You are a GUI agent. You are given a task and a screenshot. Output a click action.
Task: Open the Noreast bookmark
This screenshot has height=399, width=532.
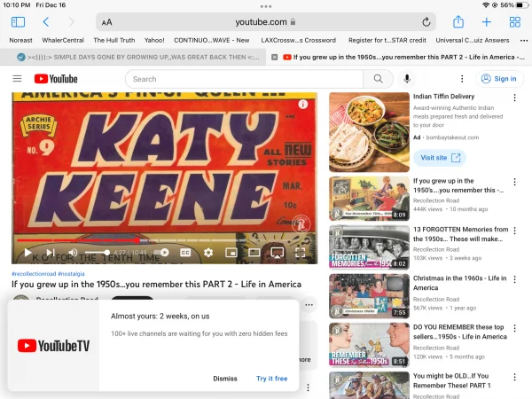click(20, 40)
